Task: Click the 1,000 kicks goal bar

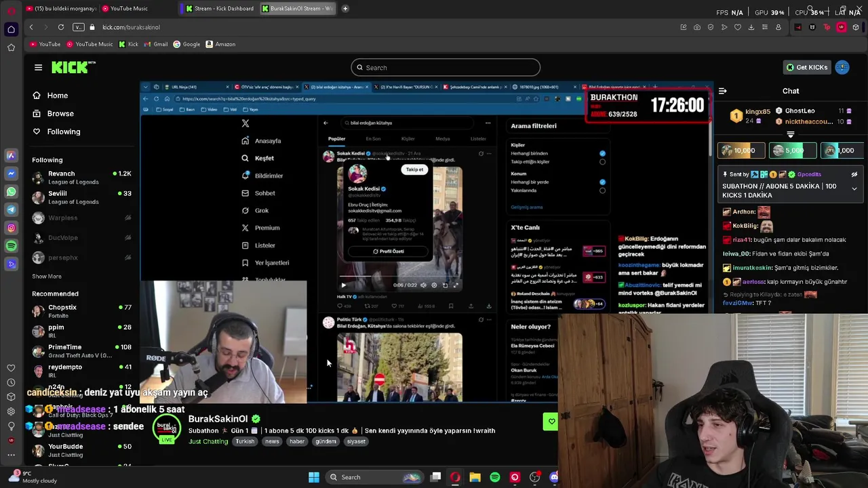Action: (841, 150)
